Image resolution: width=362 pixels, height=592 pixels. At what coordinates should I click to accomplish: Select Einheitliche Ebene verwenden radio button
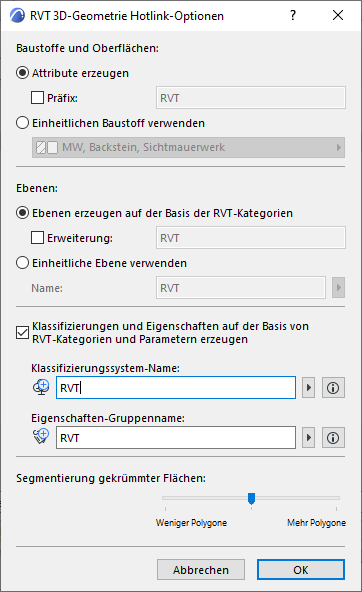(x=22, y=263)
